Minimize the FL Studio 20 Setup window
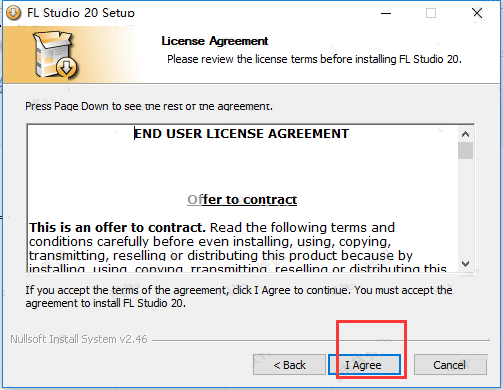 (x=386, y=13)
